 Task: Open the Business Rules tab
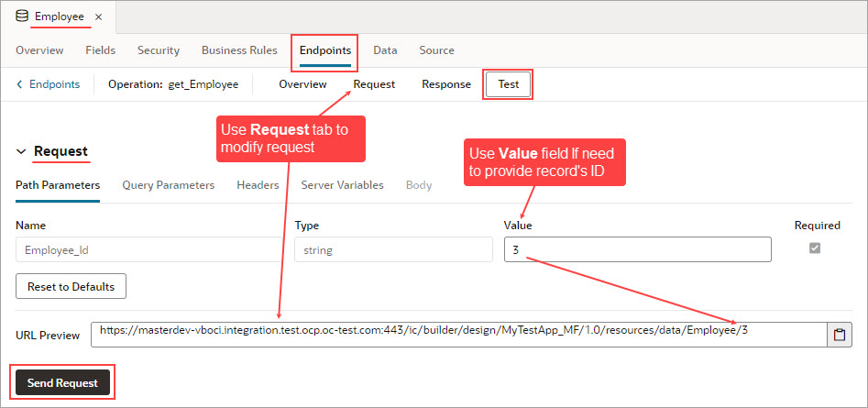pos(239,50)
